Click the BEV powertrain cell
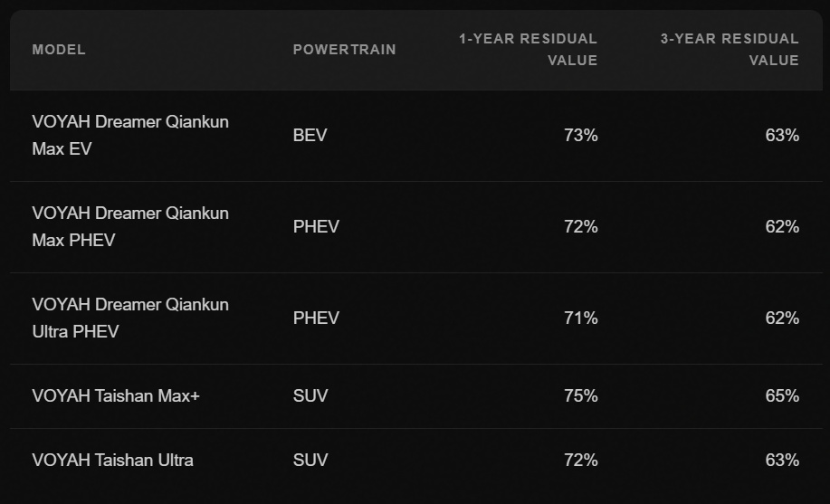 310,136
